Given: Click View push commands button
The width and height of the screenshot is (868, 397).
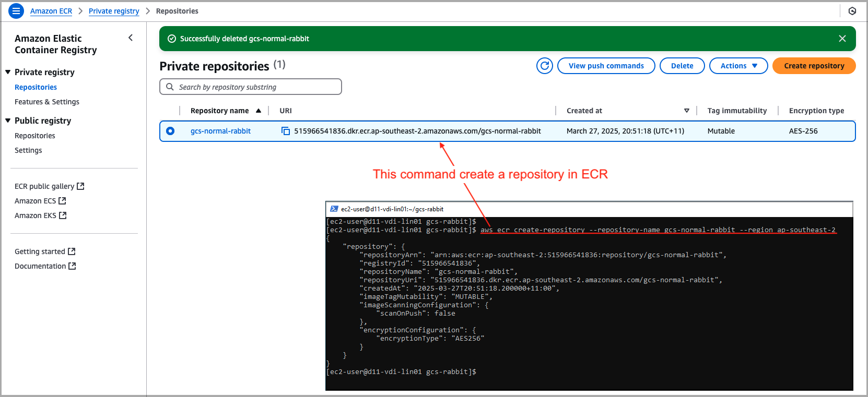Looking at the screenshot, I should 606,66.
